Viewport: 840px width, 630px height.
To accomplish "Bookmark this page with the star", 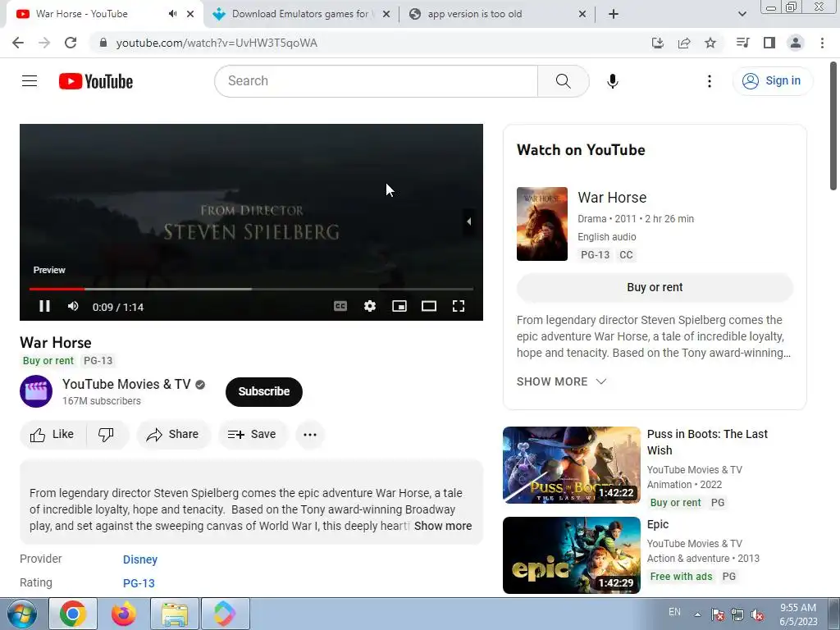I will click(x=710, y=43).
